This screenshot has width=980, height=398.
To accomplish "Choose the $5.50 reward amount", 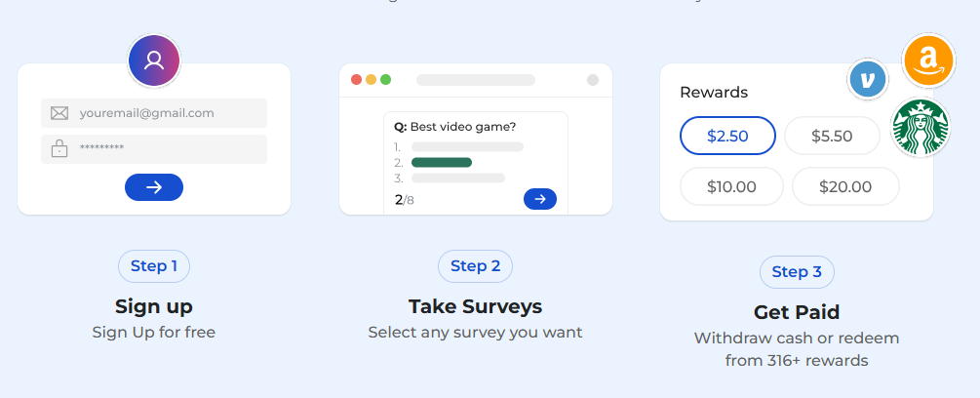I will click(832, 136).
